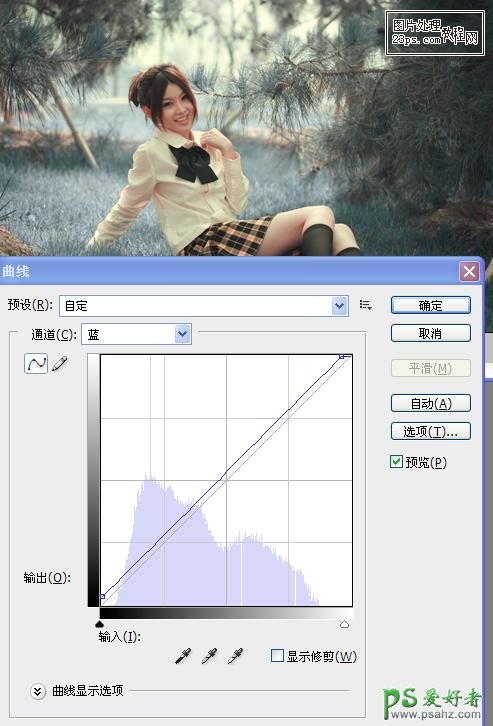Viewport: 493px width, 726px height.
Task: Close the 曲线 dialog window
Action: pyautogui.click(x=469, y=271)
